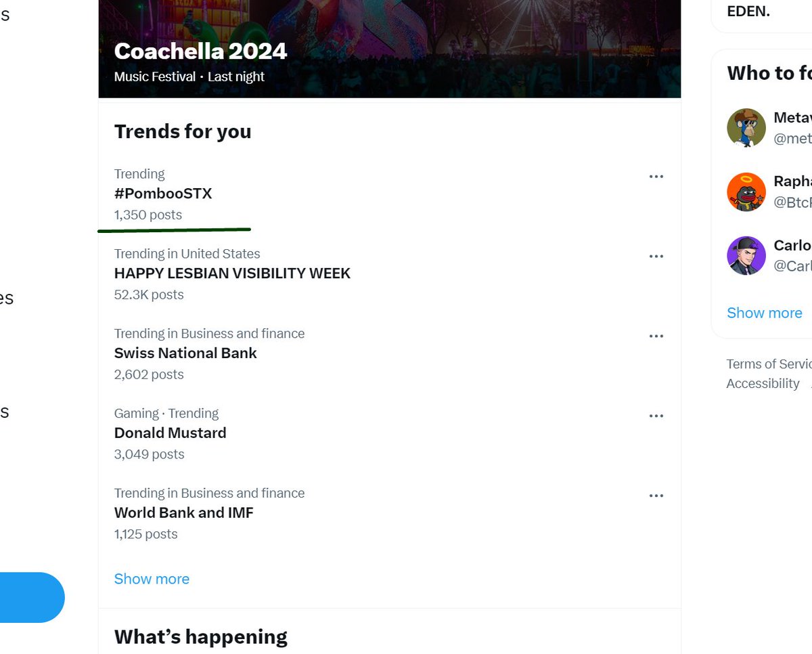812x654 pixels.
Task: Open more options for Swiss National Bank trend
Action: tap(656, 336)
